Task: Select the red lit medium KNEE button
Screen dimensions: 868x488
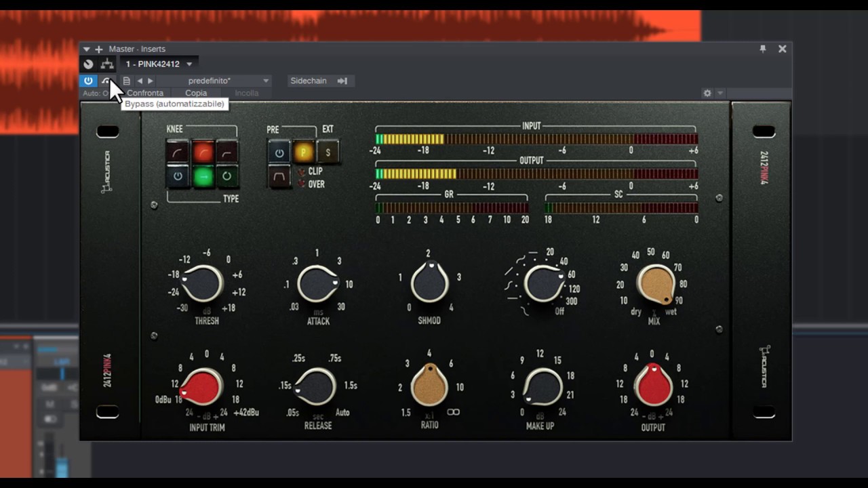Action: pyautogui.click(x=203, y=152)
